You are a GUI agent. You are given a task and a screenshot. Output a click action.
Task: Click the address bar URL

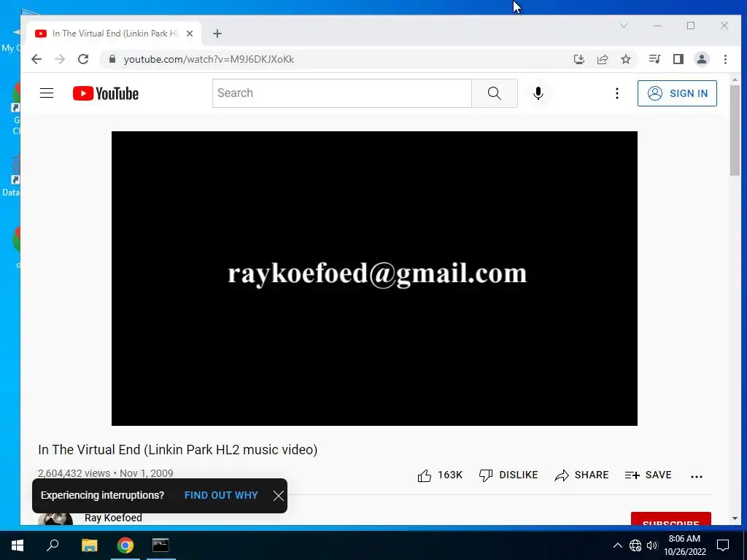pyautogui.click(x=209, y=60)
